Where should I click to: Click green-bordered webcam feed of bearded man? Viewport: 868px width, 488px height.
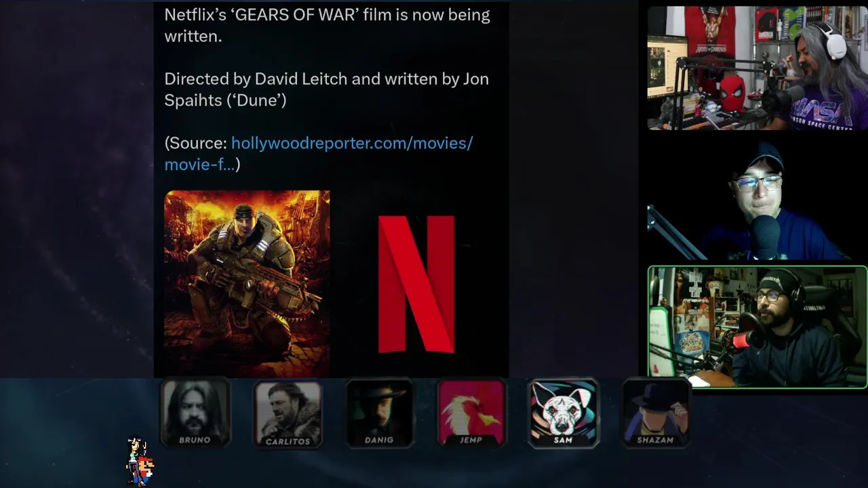[x=757, y=327]
